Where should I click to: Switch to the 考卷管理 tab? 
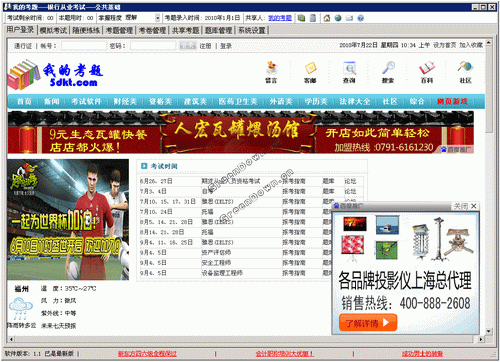tap(152, 30)
